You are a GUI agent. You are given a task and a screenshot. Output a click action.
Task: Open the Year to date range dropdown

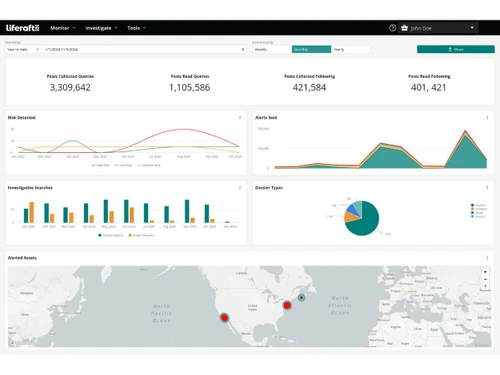(23, 49)
